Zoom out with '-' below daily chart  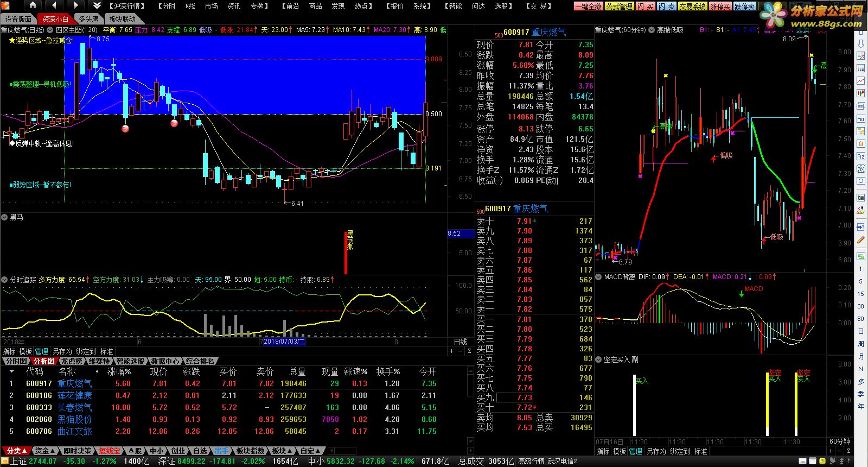pyautogui.click(x=460, y=351)
